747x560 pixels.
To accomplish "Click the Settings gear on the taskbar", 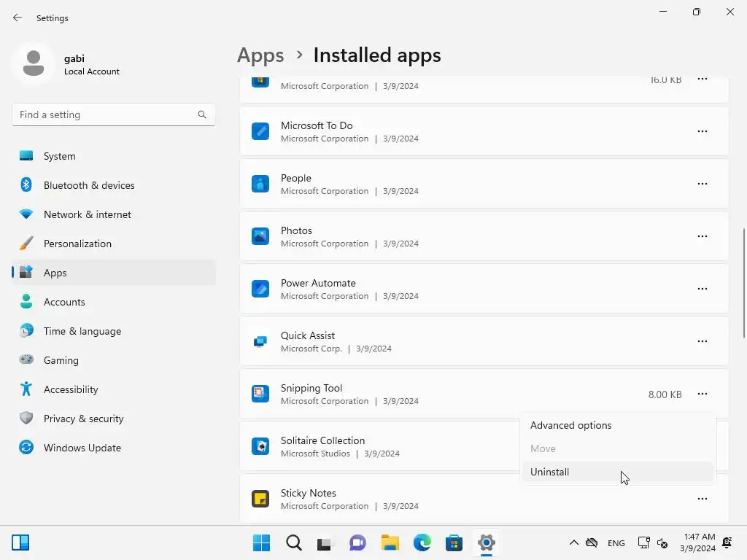I will (x=487, y=542).
